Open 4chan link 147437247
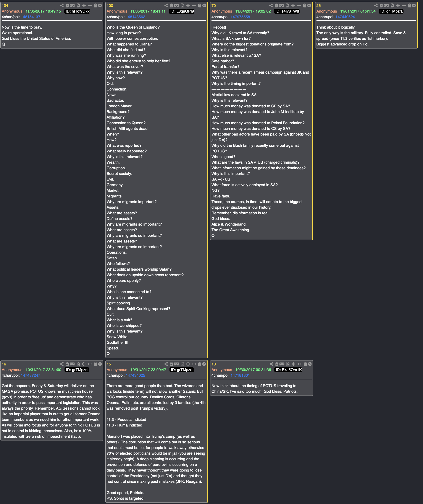The height and width of the screenshot is (504, 423). 31,375
